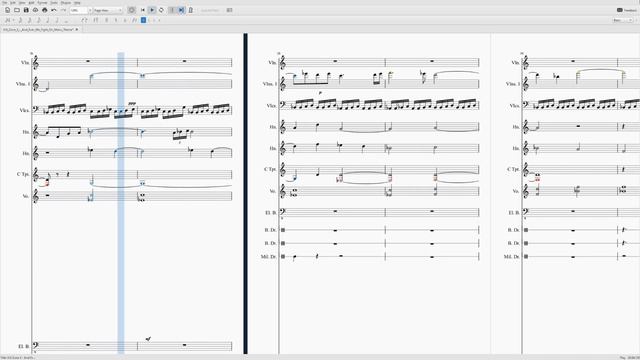
Task: Open the Add menu
Action: pyautogui.click(x=31, y=2)
